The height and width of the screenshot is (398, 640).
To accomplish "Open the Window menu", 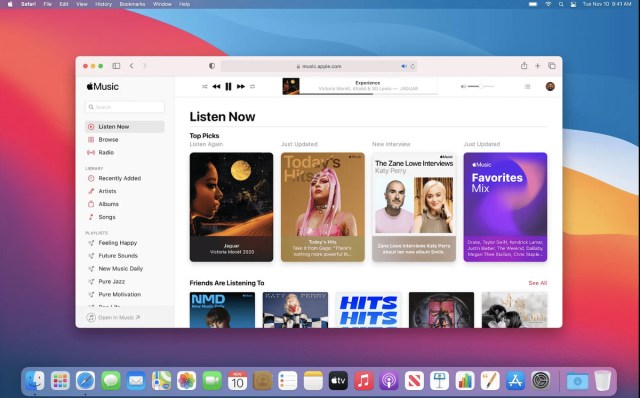I will (x=162, y=4).
